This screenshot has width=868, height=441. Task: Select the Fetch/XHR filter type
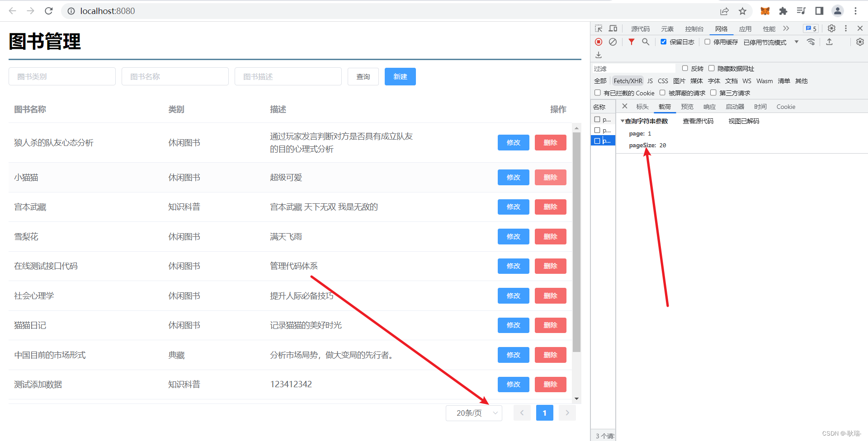(628, 81)
